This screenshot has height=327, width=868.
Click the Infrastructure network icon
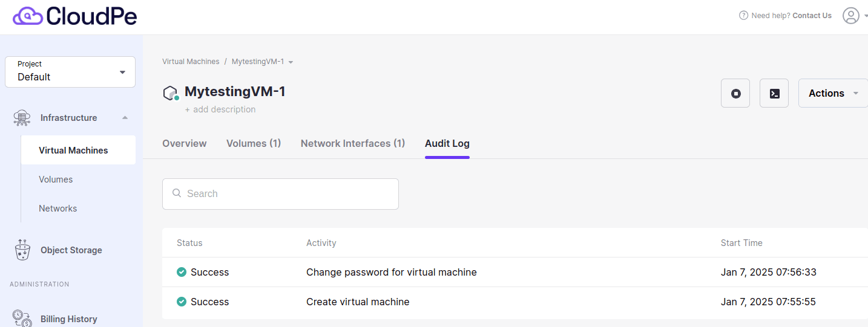point(22,118)
